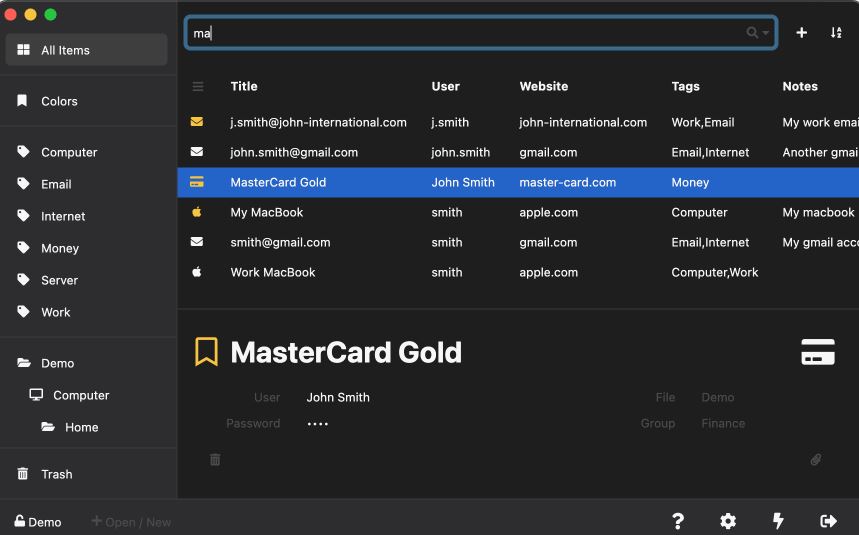Image resolution: width=859 pixels, height=535 pixels.
Task: Filter by the Server tag
Action: pyautogui.click(x=87, y=280)
